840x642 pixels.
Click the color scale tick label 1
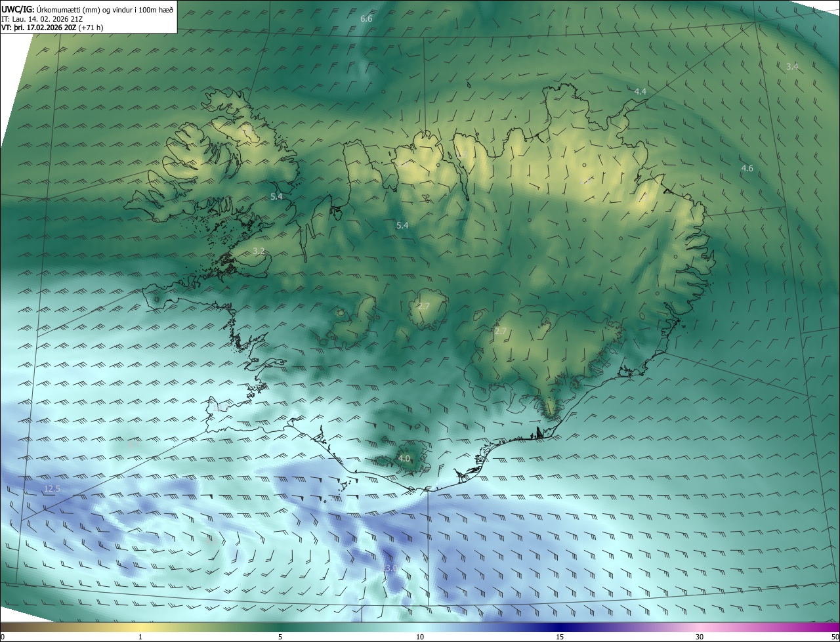point(140,637)
